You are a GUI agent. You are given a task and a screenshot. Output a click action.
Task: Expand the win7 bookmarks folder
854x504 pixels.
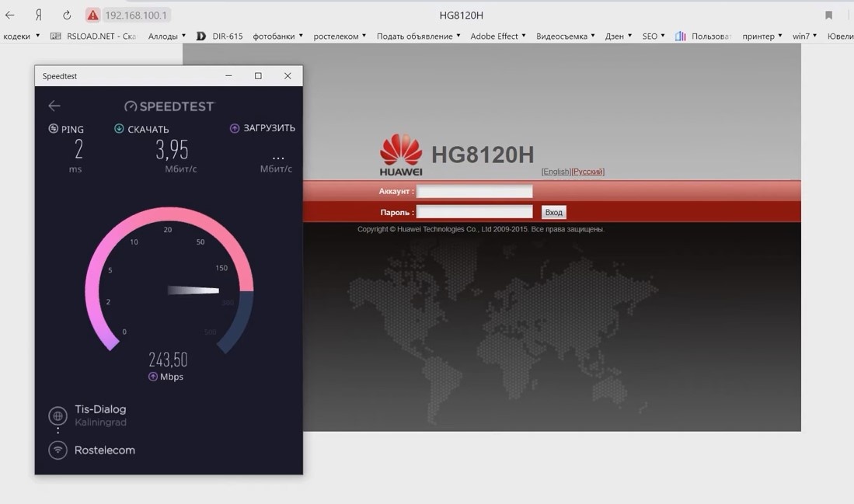[804, 36]
